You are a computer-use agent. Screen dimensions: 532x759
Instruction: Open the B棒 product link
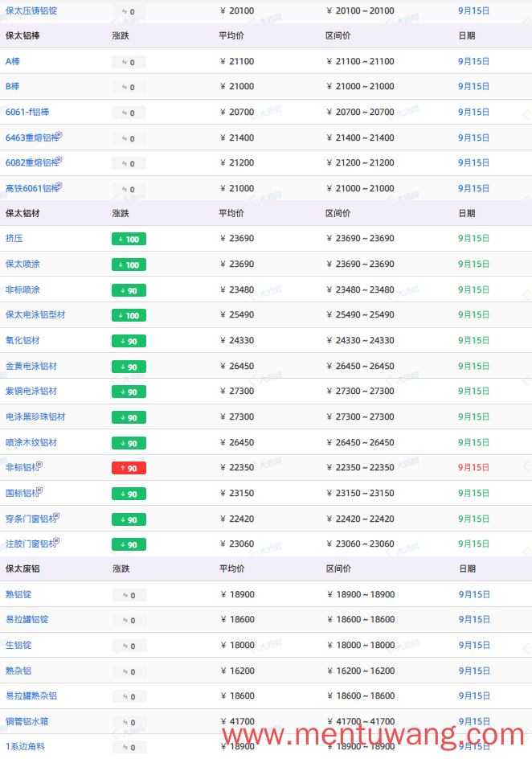(13, 87)
